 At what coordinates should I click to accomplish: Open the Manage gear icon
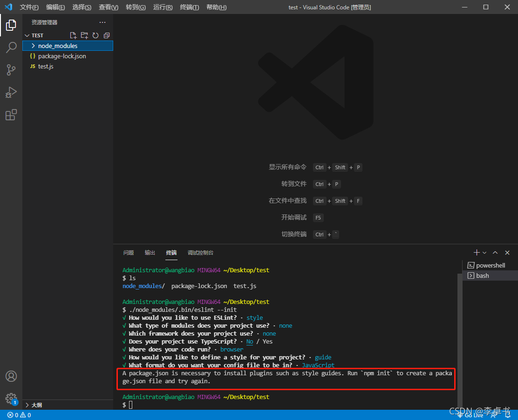(x=11, y=398)
